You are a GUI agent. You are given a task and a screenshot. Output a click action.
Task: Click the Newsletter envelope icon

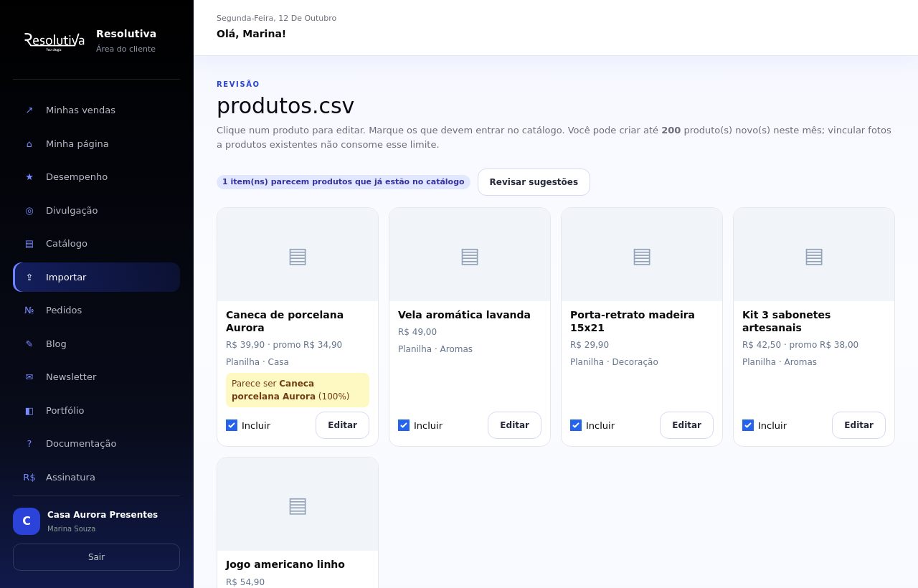(x=29, y=377)
